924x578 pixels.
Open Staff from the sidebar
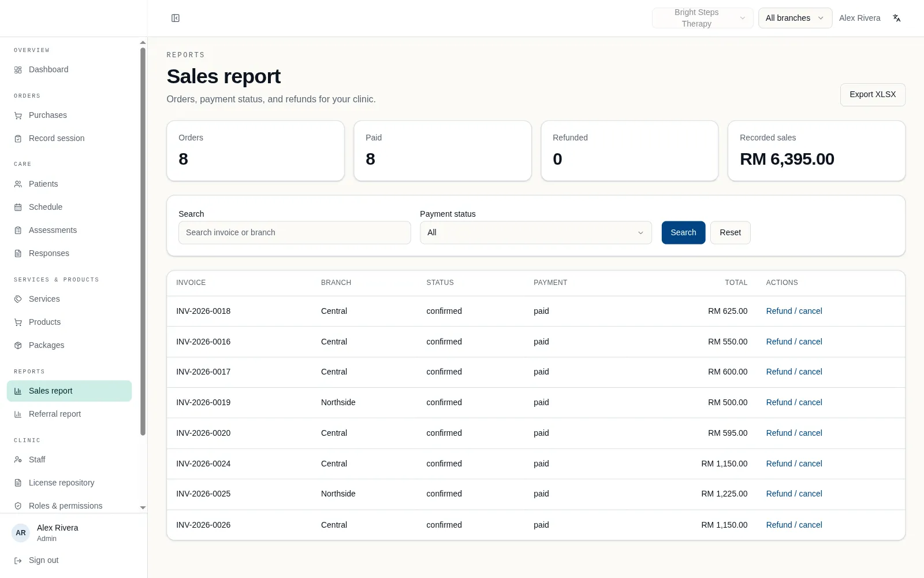[x=69, y=460]
